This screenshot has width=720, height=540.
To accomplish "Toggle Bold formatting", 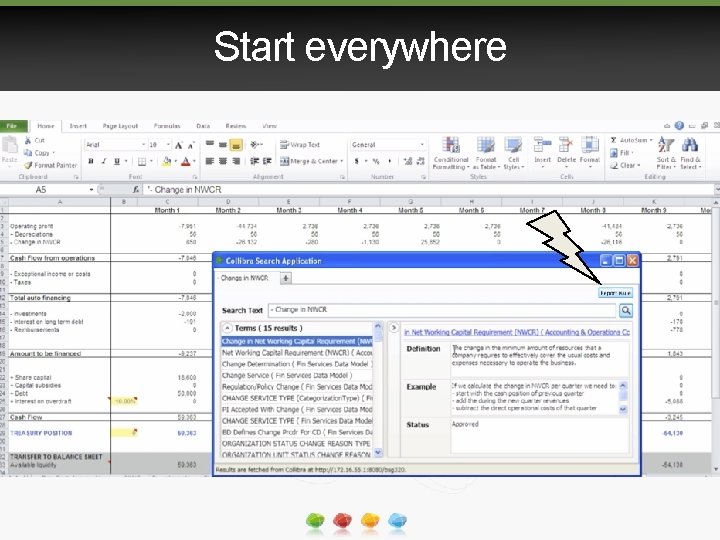I will click(91, 161).
